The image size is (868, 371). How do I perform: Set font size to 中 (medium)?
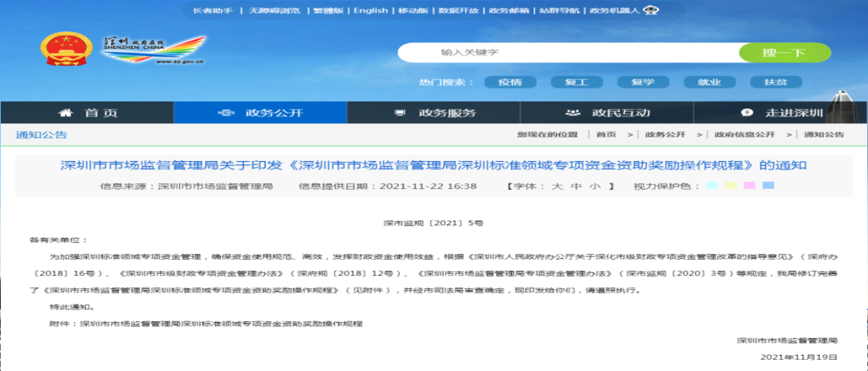pyautogui.click(x=575, y=186)
